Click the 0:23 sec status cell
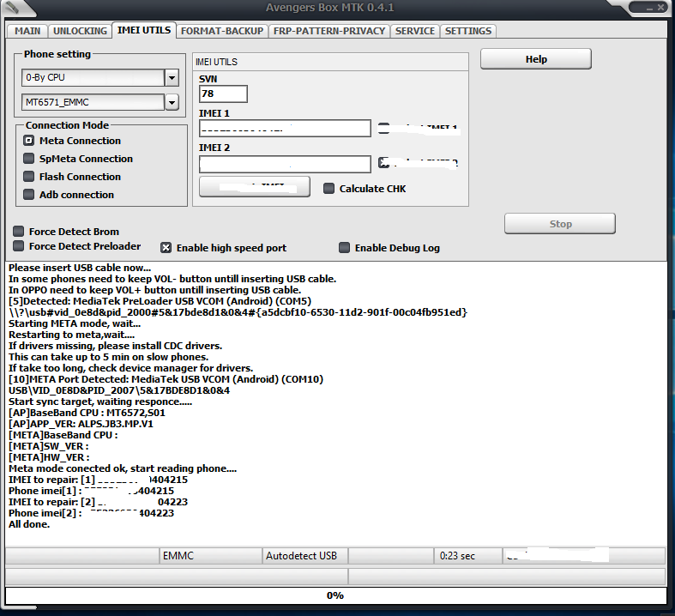This screenshot has height=616, width=675. [468, 556]
